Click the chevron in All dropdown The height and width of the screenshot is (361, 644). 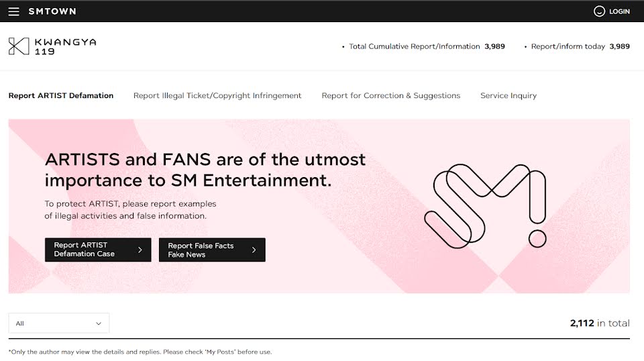pos(99,323)
